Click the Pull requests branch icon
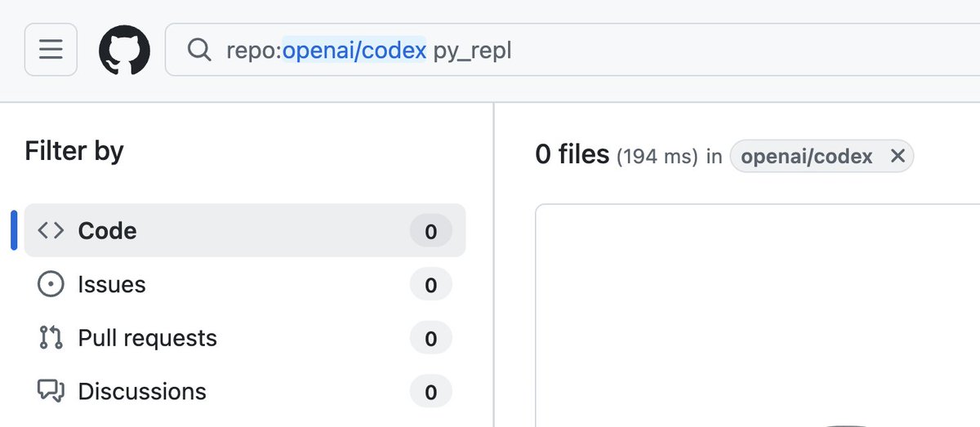The width and height of the screenshot is (980, 427). (x=51, y=338)
